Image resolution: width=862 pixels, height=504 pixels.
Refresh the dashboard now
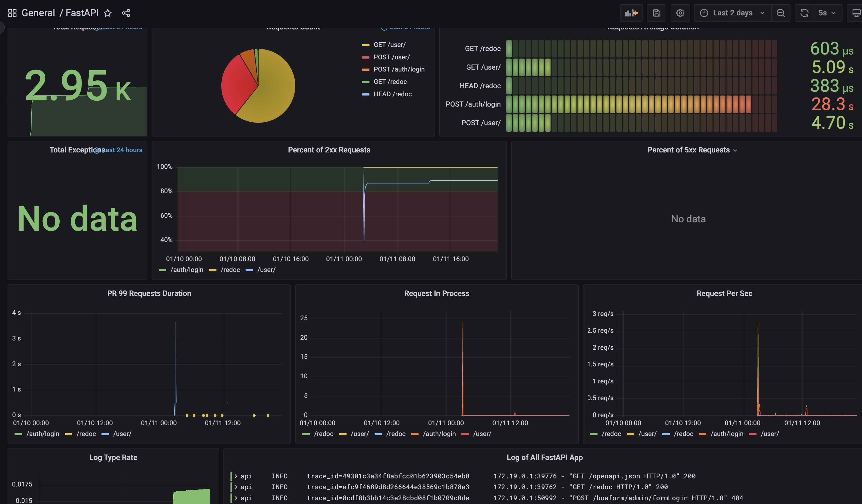tap(804, 13)
